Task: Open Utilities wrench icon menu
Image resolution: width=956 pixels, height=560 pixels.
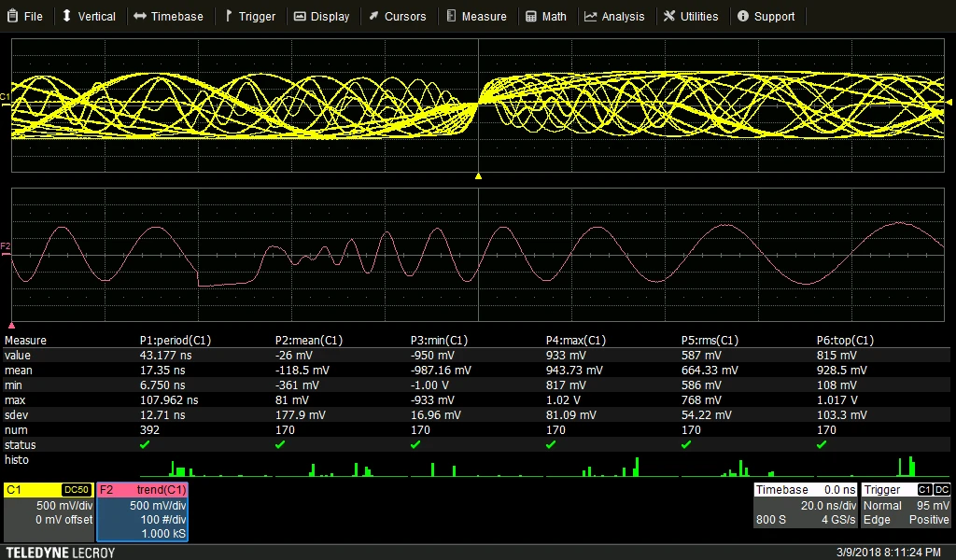Action: tap(669, 17)
